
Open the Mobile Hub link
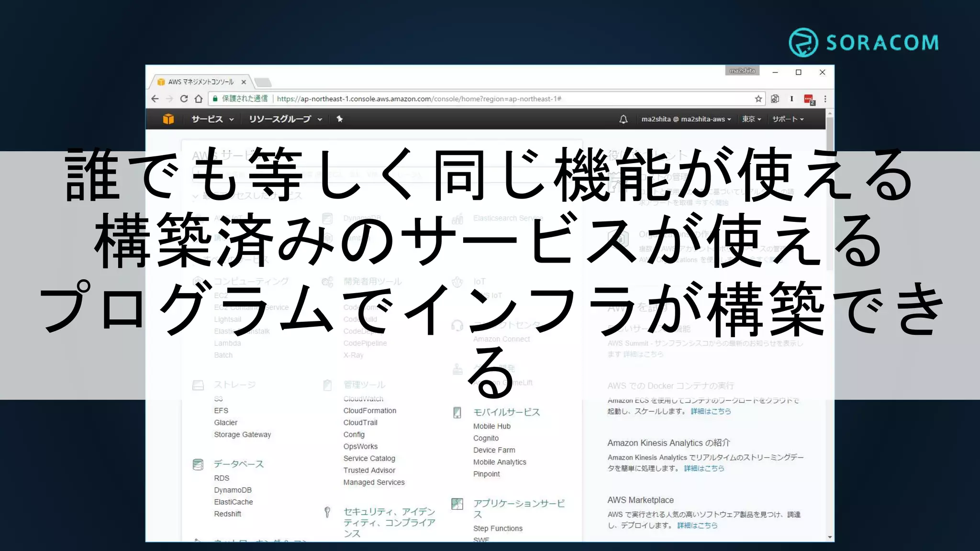(x=491, y=427)
